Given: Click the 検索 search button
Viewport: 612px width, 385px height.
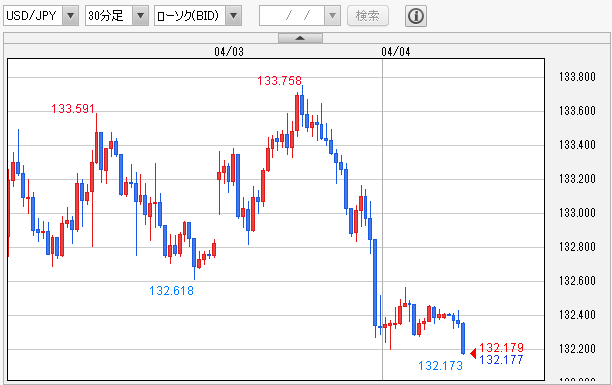Looking at the screenshot, I should click(x=368, y=16).
